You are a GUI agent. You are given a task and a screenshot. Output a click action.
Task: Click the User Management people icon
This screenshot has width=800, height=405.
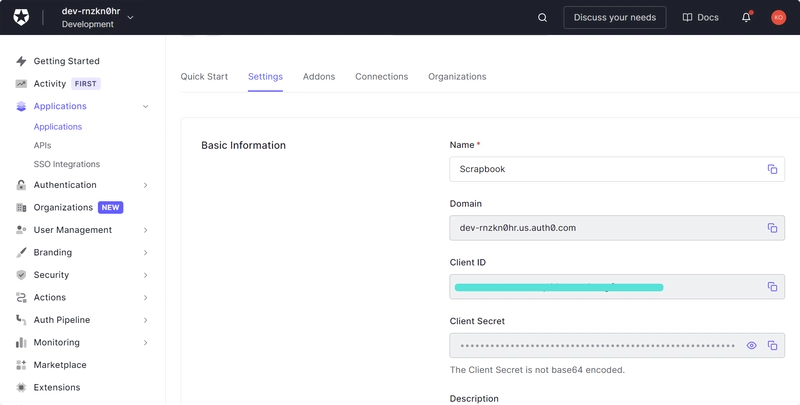[x=21, y=230]
